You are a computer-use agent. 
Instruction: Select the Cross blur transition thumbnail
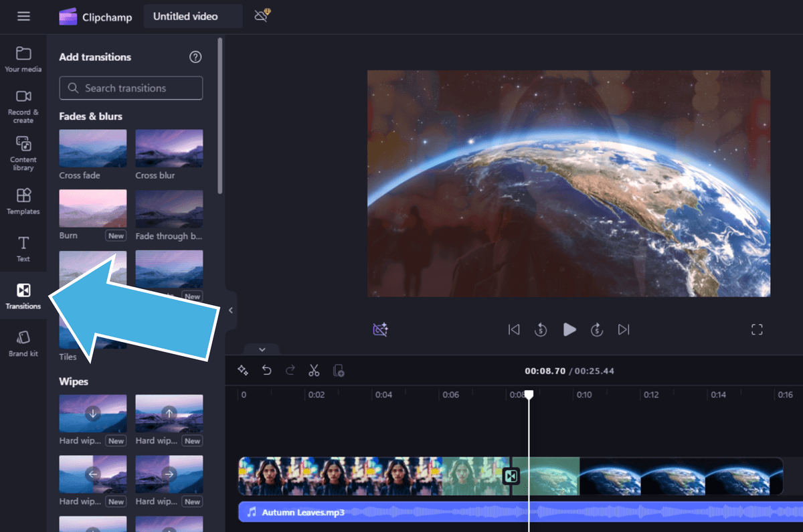(169, 148)
